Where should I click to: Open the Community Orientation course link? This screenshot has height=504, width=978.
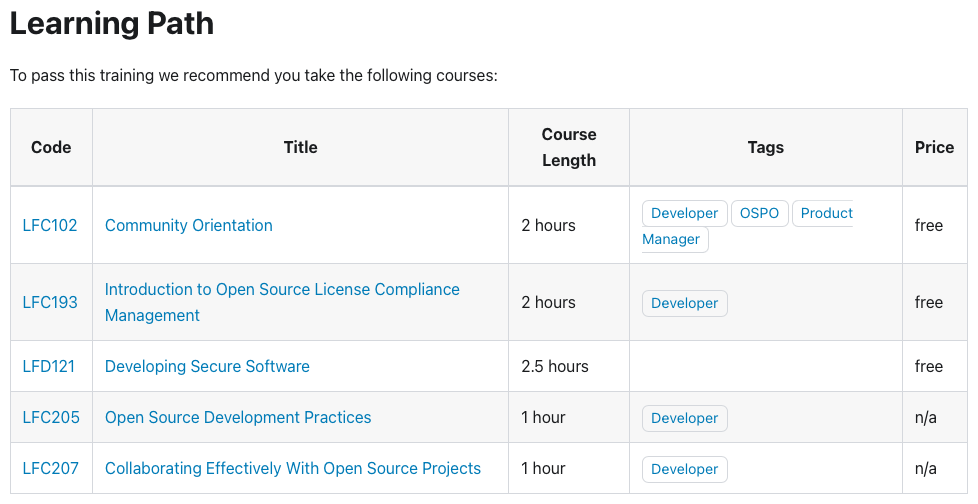[x=188, y=225]
